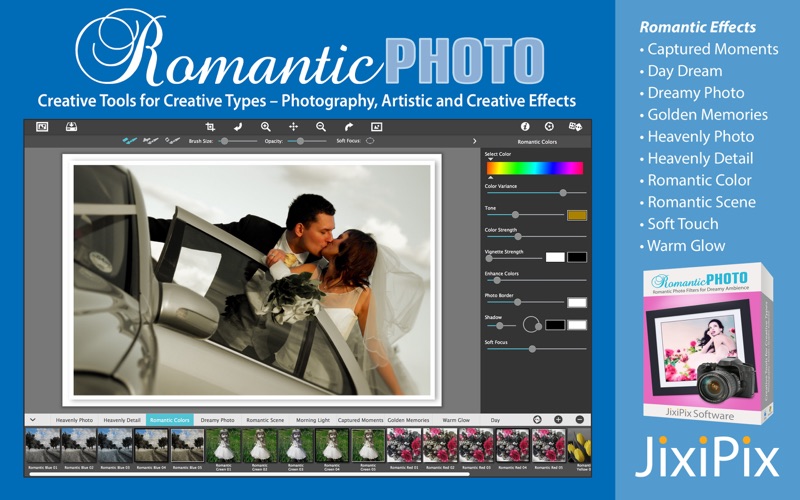The height and width of the screenshot is (500, 800).
Task: Click the Color Variance slider
Action: coord(536,193)
